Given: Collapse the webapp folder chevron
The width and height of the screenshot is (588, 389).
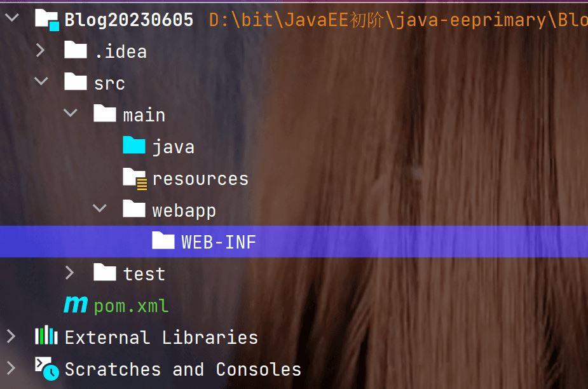Looking at the screenshot, I should tap(99, 209).
